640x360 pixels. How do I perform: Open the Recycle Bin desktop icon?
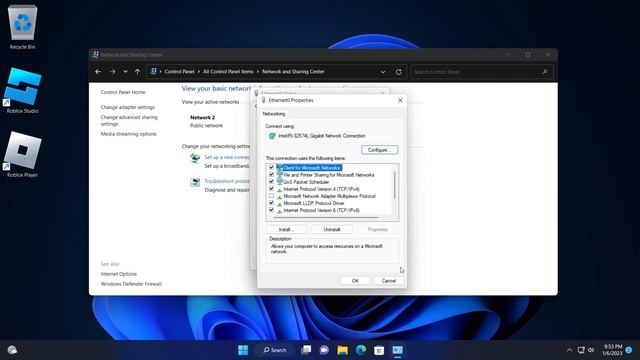pyautogui.click(x=22, y=27)
